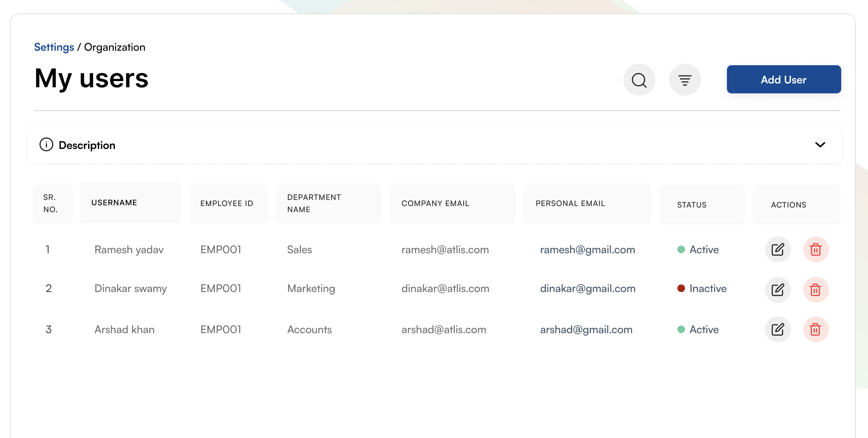Image resolution: width=868 pixels, height=438 pixels.
Task: Click the Add User button
Action: pos(784,79)
